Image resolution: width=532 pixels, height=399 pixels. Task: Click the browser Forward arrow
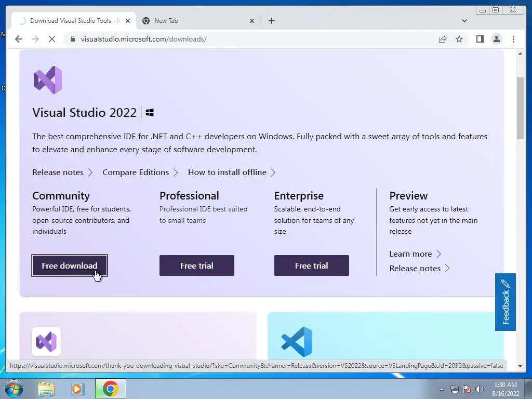click(x=35, y=39)
